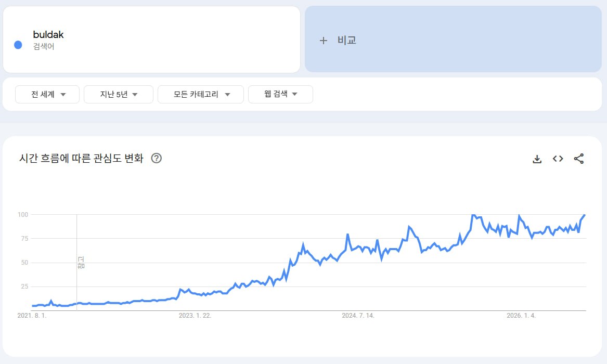Open the 모든 카테고리 category dropdown
The image size is (607, 364).
(201, 95)
